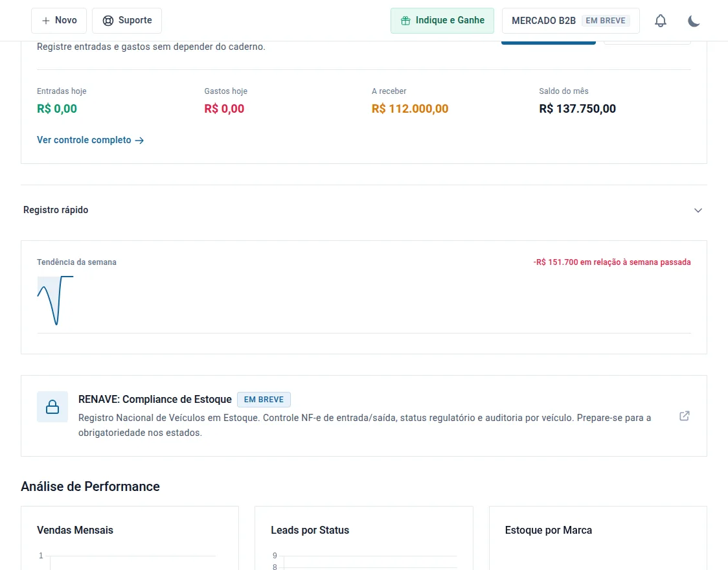Click the -R$ 151.700 weekly comparison text

(x=612, y=262)
